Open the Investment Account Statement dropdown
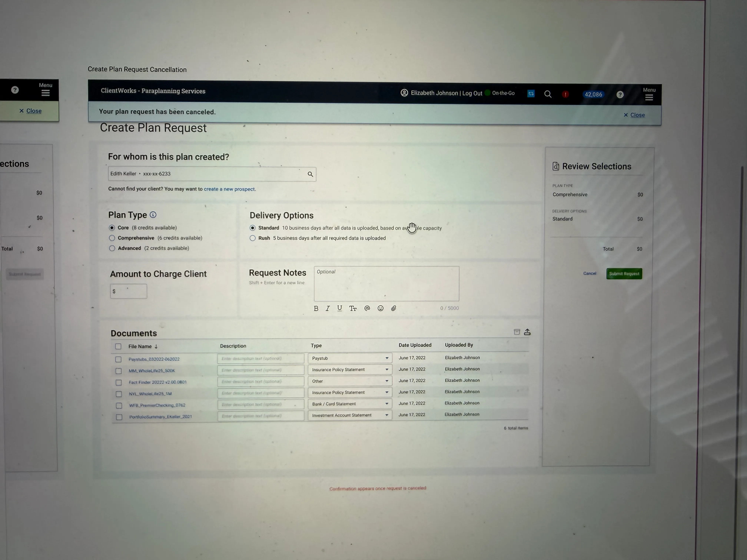Viewport: 747px width, 560px height. click(350, 415)
